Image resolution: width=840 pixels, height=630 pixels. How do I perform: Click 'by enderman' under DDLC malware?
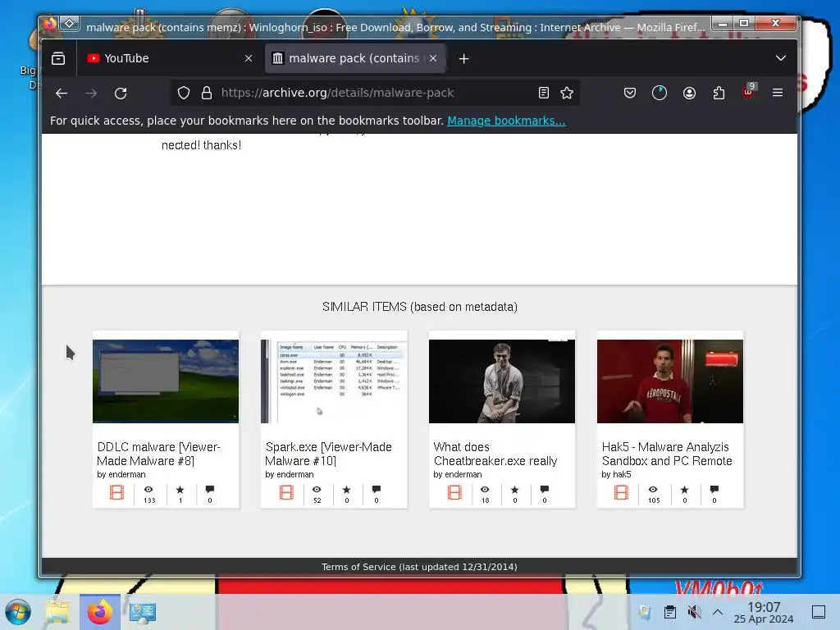pos(121,475)
